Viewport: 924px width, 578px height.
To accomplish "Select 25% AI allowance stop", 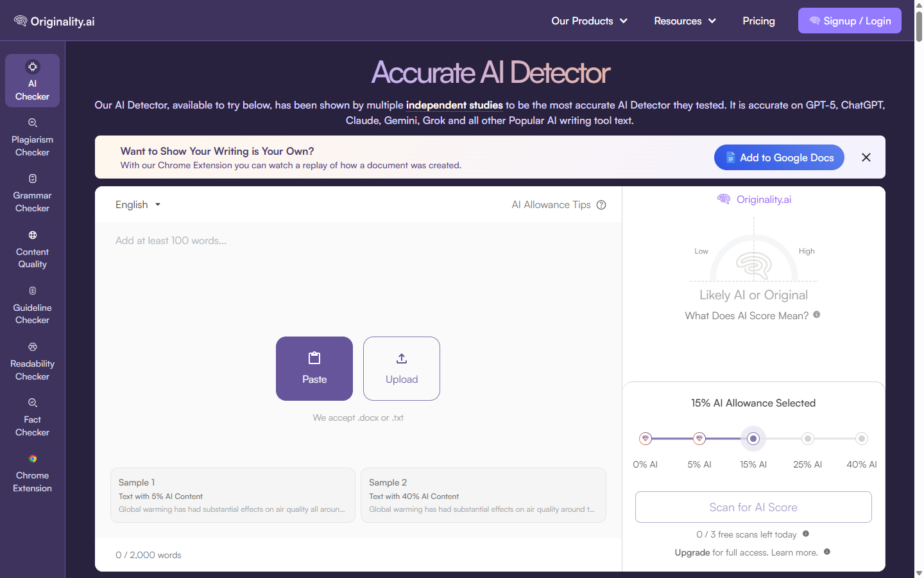I will click(808, 439).
